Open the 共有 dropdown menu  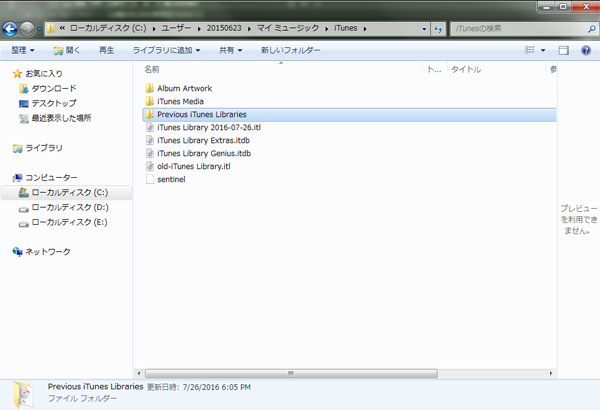(x=230, y=50)
